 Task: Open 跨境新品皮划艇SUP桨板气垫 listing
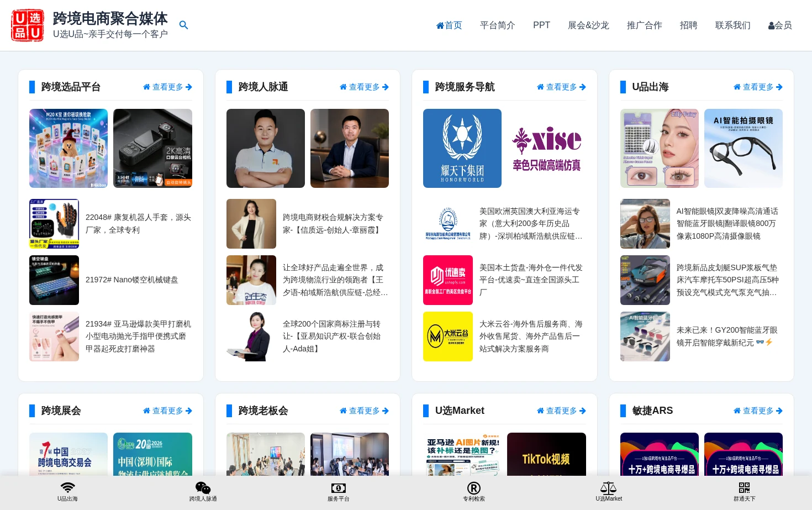pos(728,280)
